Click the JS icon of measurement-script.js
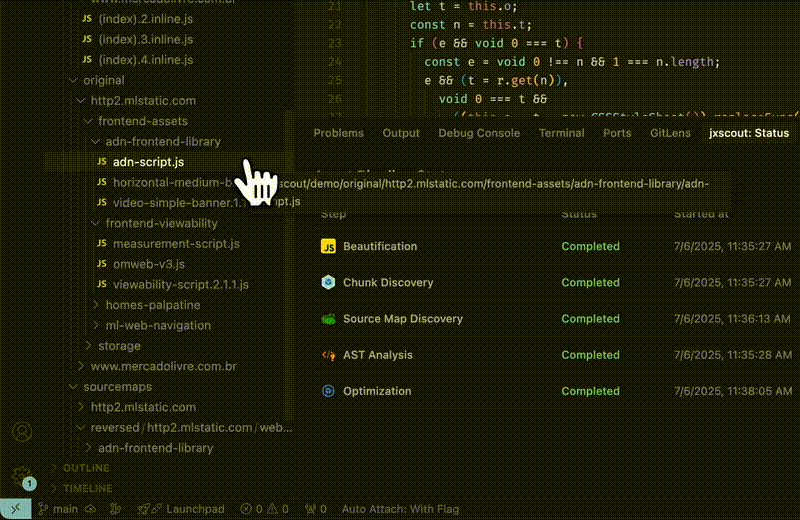This screenshot has width=800, height=520. (102, 243)
